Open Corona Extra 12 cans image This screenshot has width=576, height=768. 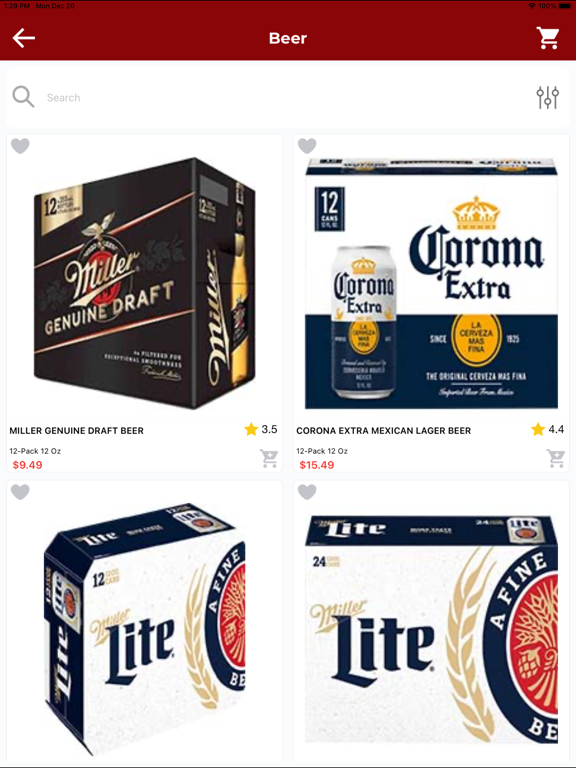pos(431,283)
